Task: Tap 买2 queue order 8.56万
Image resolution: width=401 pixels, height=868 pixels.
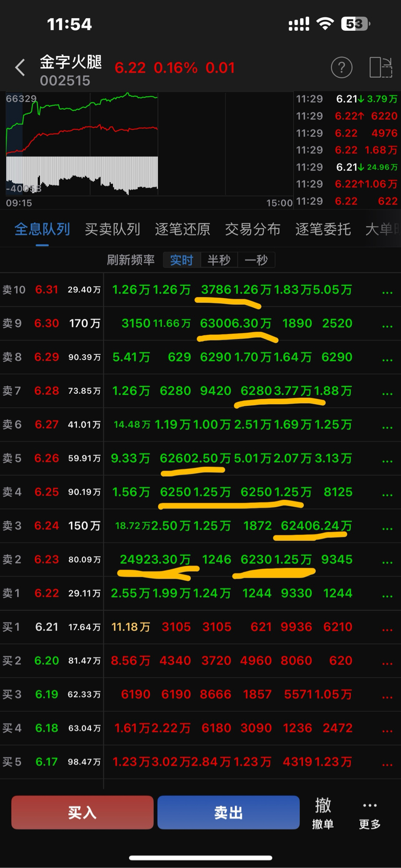Action: point(131,661)
